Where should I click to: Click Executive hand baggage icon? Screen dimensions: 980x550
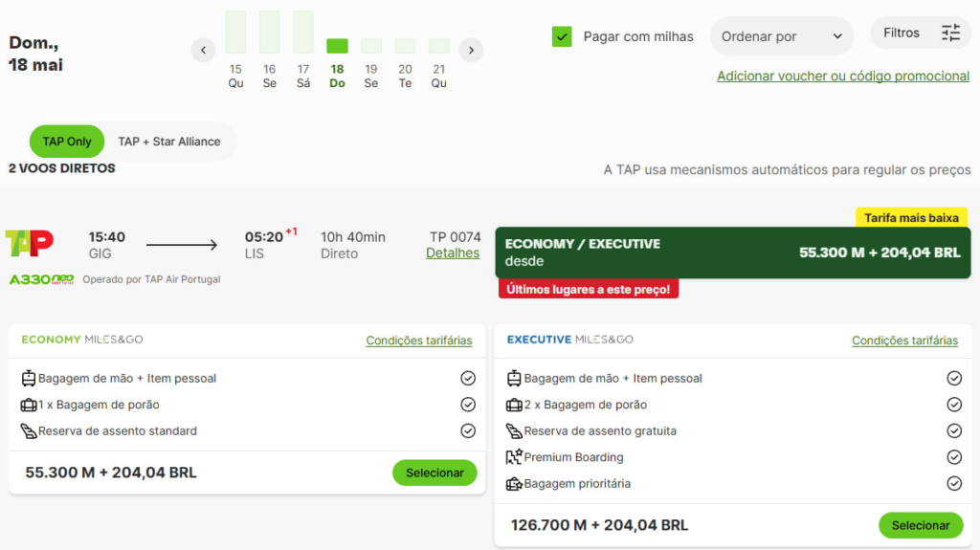tap(514, 378)
